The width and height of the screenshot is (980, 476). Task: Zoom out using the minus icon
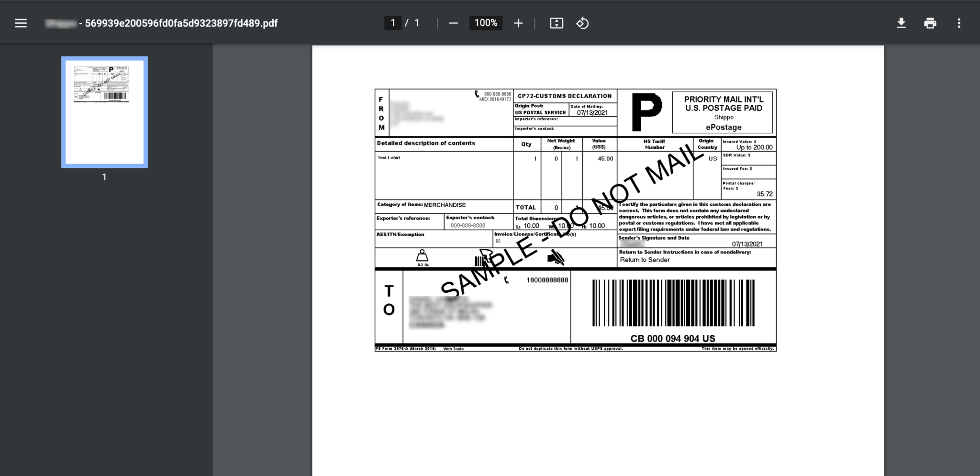pyautogui.click(x=453, y=22)
